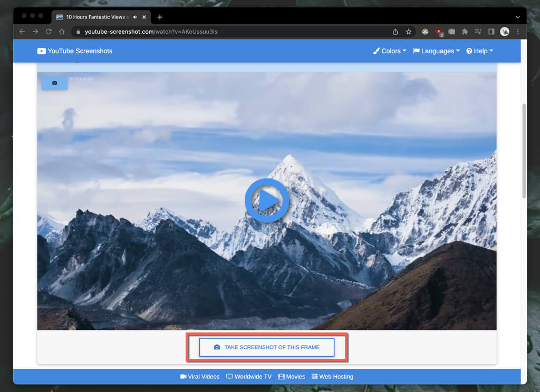The width and height of the screenshot is (540, 392).
Task: Open the Colors dropdown menu
Action: point(390,51)
